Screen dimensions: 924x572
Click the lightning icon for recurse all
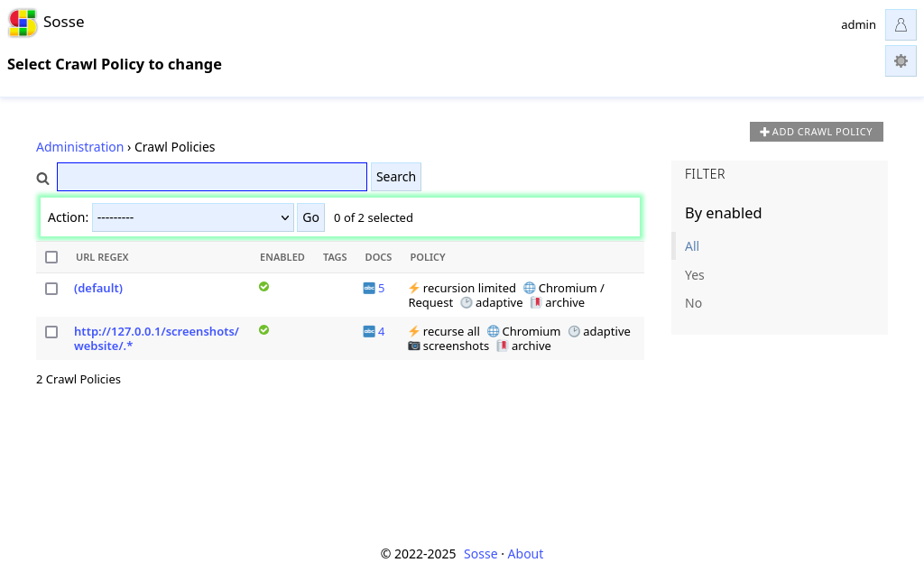(x=413, y=332)
